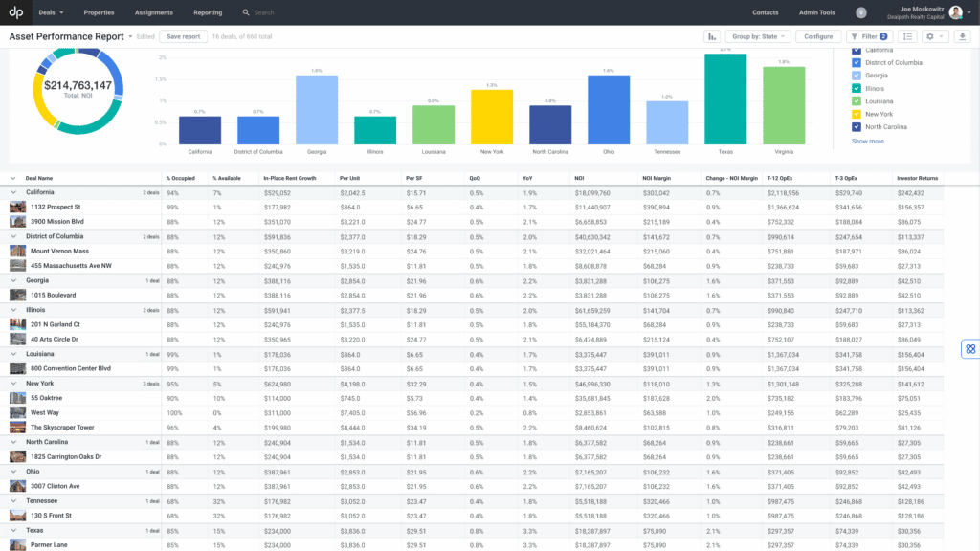Viewport: 980px width, 551px height.
Task: Collapse the Tennessee group row
Action: click(13, 501)
